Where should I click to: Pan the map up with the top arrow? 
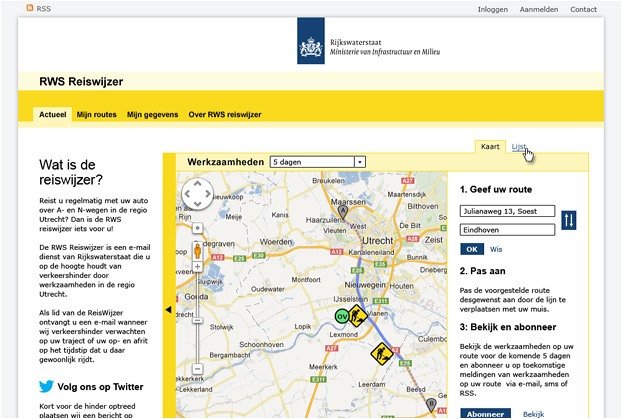pos(198,183)
